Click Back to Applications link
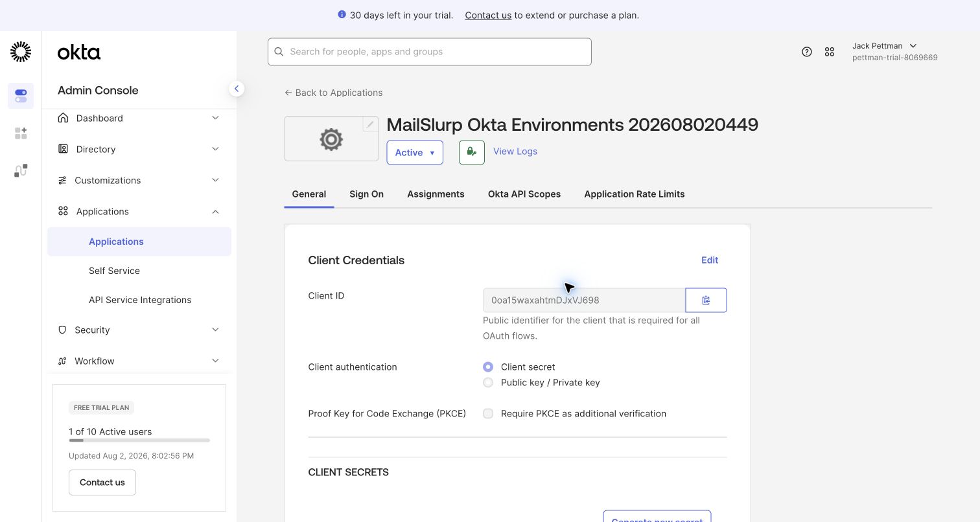 coord(333,93)
